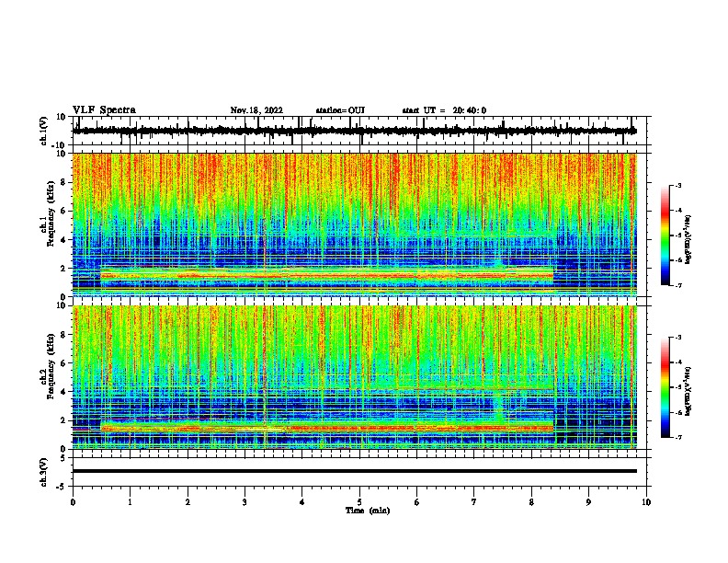Click the ch.2 spectrogram "8" kHz tick label
The height and width of the screenshot is (563, 728).
[63, 335]
